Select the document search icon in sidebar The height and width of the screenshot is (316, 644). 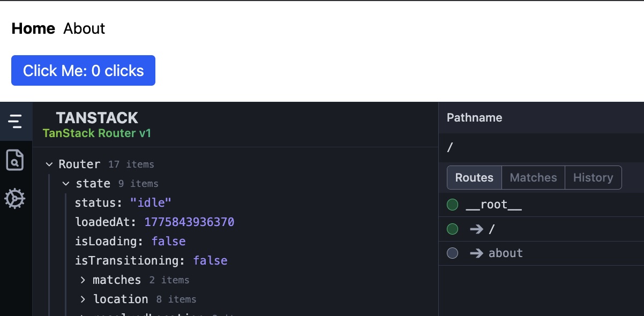(x=16, y=160)
